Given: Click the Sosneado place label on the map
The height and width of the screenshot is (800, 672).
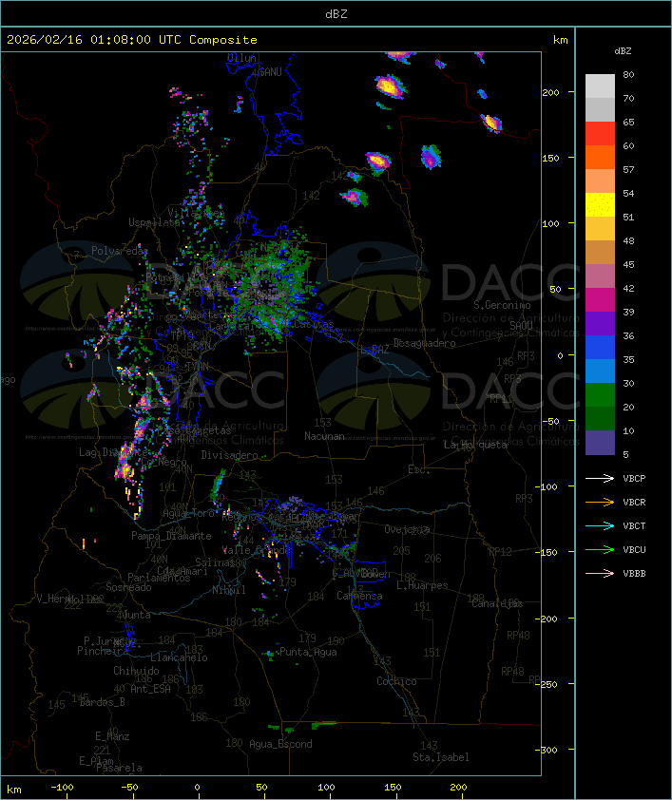Looking at the screenshot, I should click(x=128, y=587).
